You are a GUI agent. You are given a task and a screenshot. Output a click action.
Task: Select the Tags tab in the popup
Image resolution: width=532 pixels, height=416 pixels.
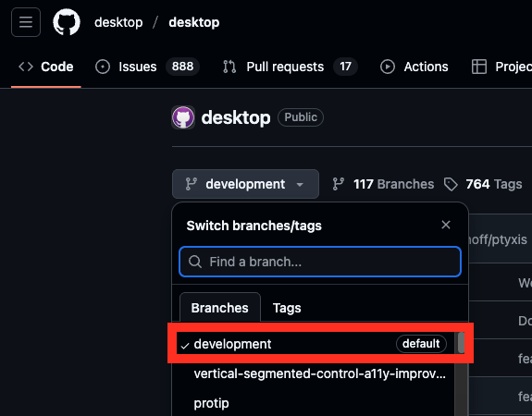click(x=287, y=308)
